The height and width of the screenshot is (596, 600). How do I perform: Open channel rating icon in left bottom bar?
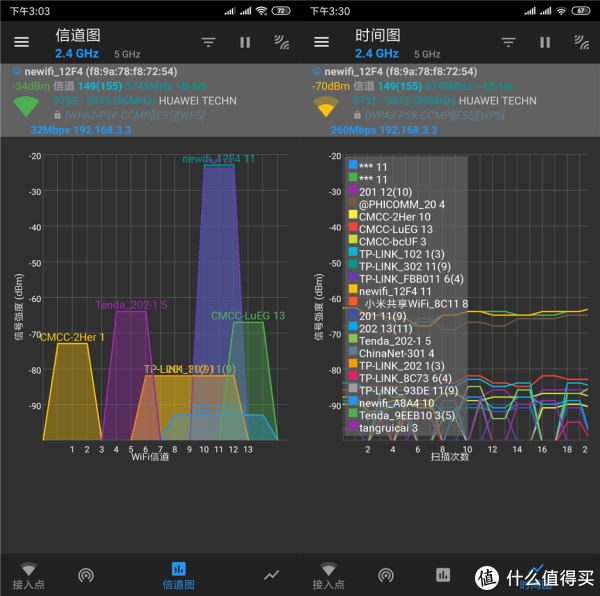87,575
